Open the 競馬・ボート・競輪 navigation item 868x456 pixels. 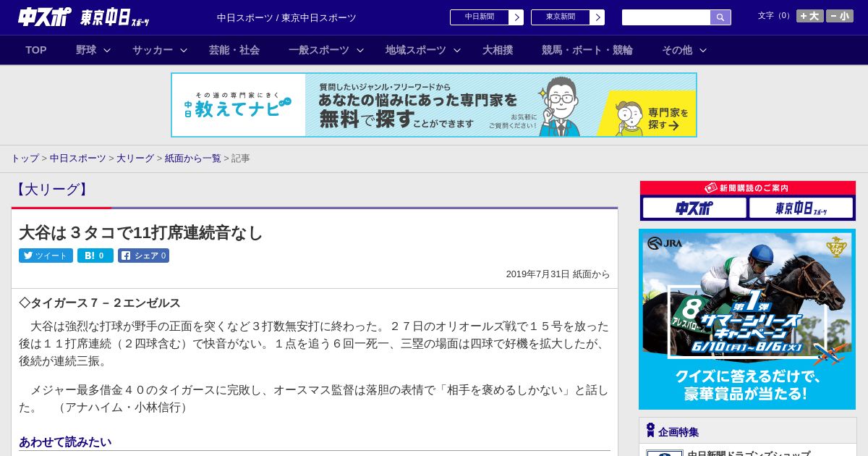[x=587, y=50]
